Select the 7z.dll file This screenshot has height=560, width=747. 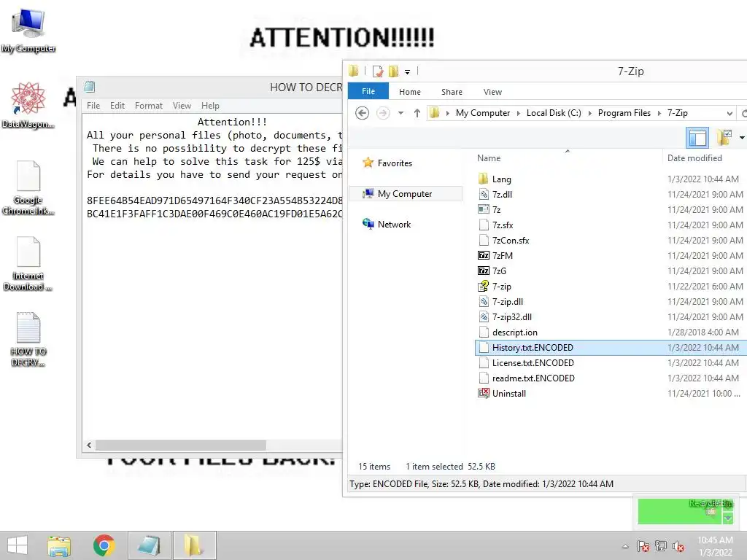(x=611, y=194)
